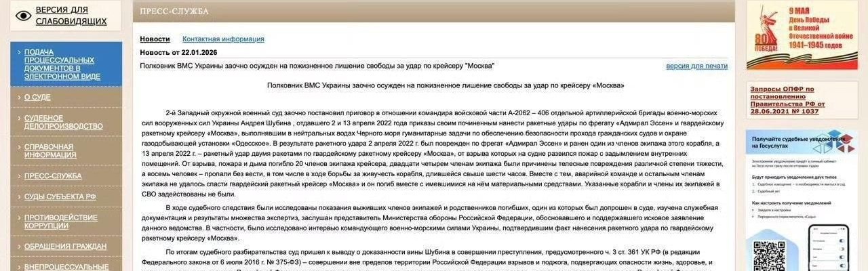The image size is (868, 271).
Task: Click the Госуслуги logo in notification banner
Action: pos(835,143)
